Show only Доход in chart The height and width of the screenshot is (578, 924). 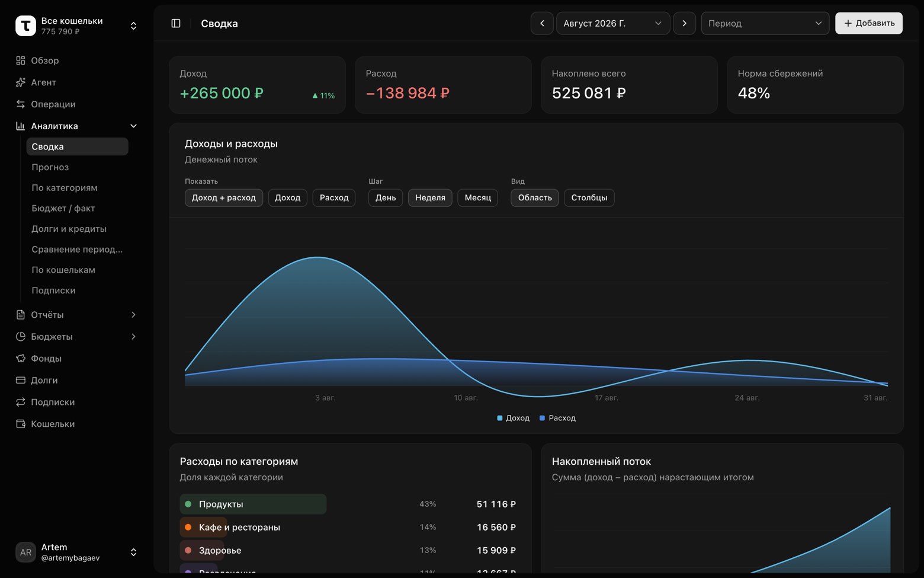pos(288,197)
